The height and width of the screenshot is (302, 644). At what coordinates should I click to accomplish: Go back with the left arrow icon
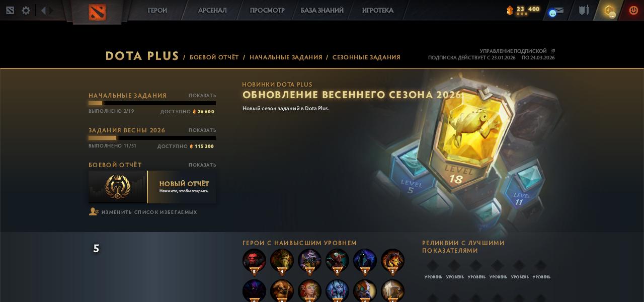tap(43, 10)
